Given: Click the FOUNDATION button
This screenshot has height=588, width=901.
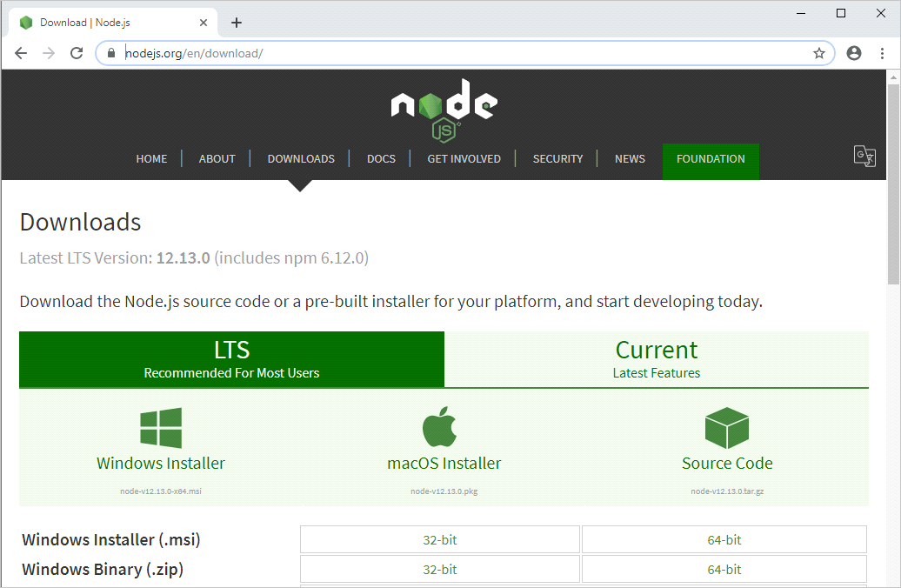Looking at the screenshot, I should [x=711, y=159].
